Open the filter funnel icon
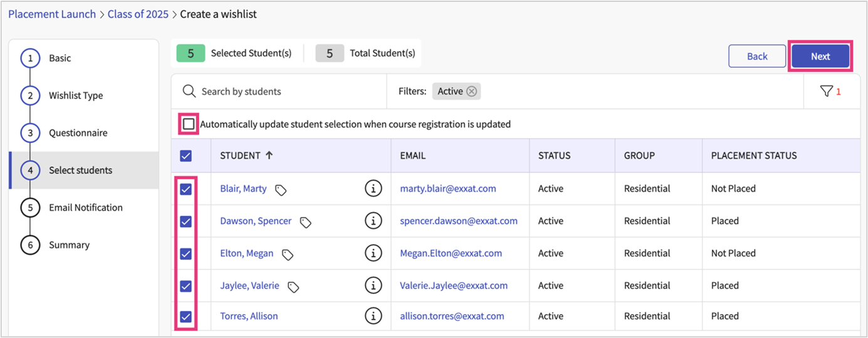 click(826, 92)
